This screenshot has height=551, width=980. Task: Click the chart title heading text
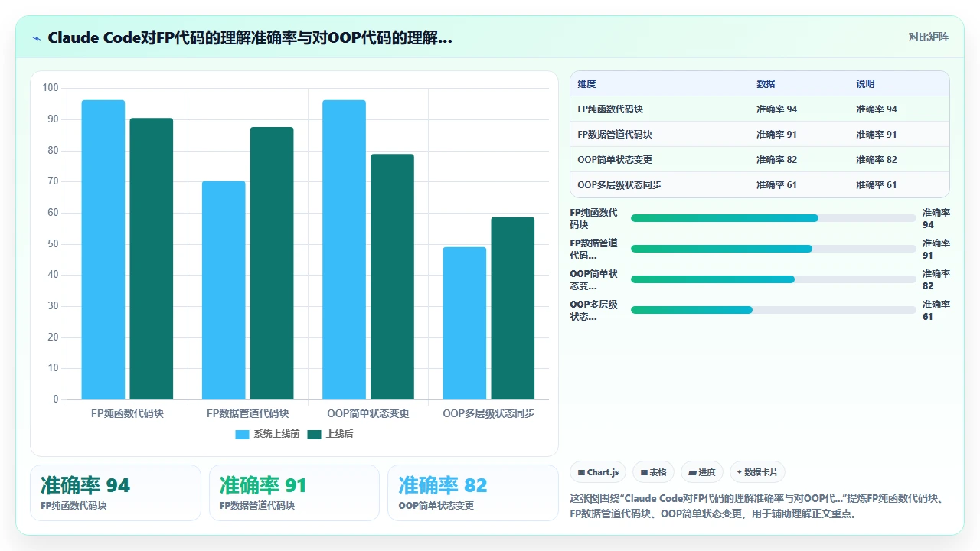tap(250, 38)
